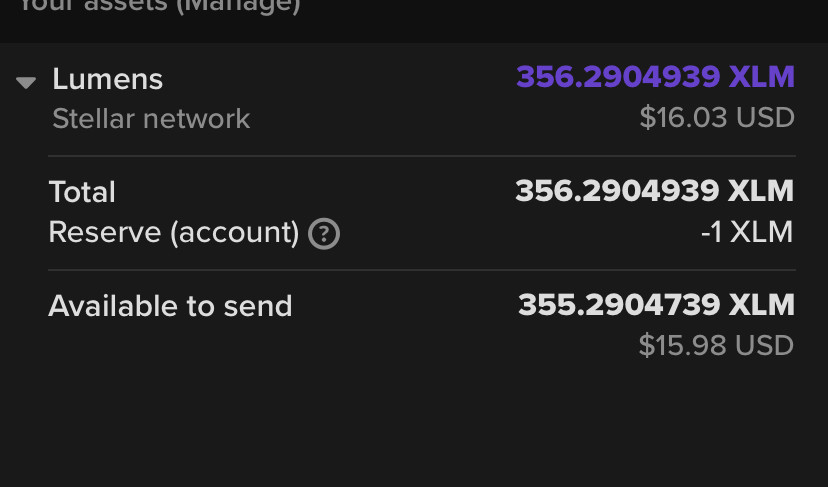Collapse the Lumens asset details

point(27,82)
